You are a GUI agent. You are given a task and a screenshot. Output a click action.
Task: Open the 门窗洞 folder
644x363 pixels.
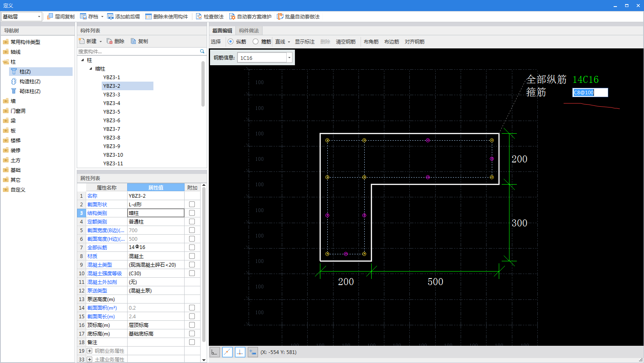(x=6, y=111)
